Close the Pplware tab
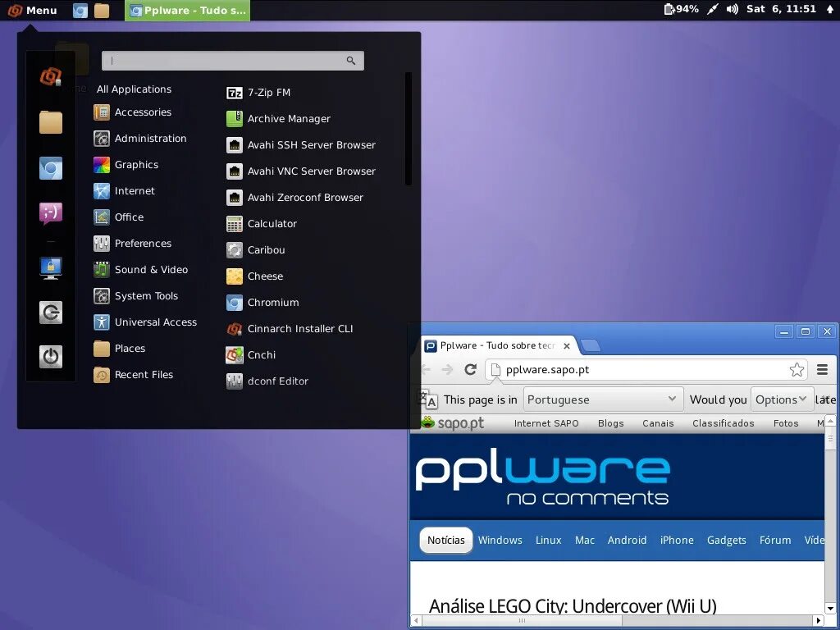 [567, 346]
